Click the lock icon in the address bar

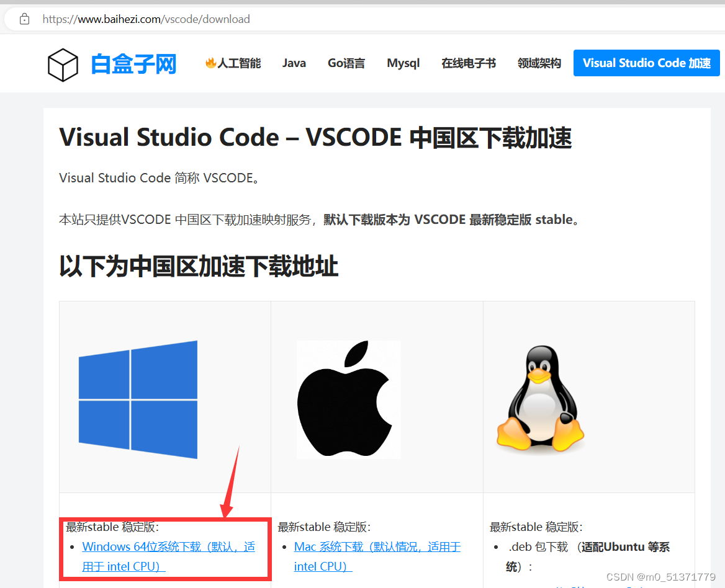pos(24,19)
